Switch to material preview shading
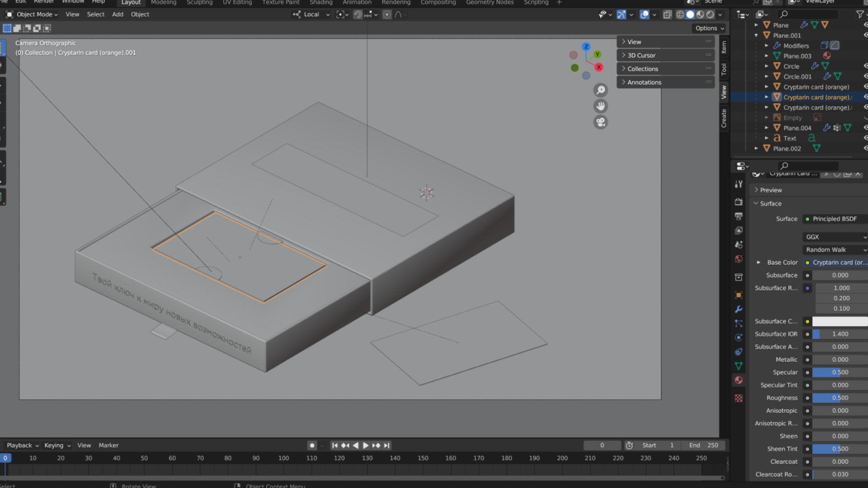 (x=700, y=14)
